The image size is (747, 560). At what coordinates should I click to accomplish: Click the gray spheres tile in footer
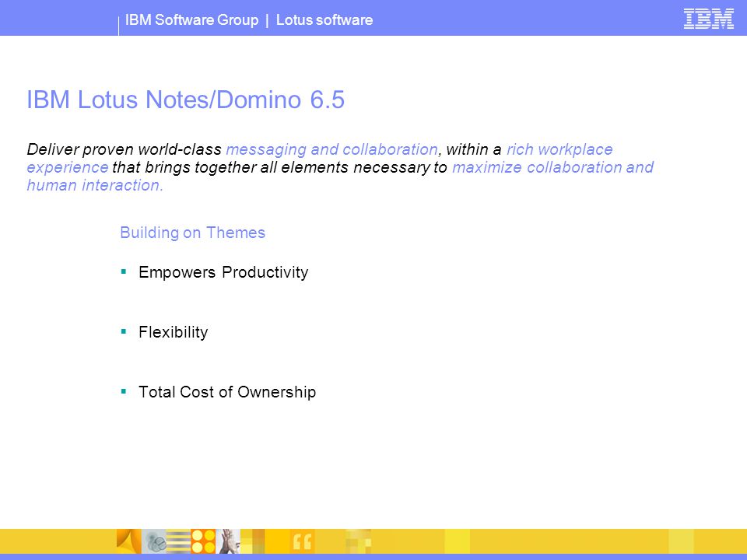pos(154,541)
